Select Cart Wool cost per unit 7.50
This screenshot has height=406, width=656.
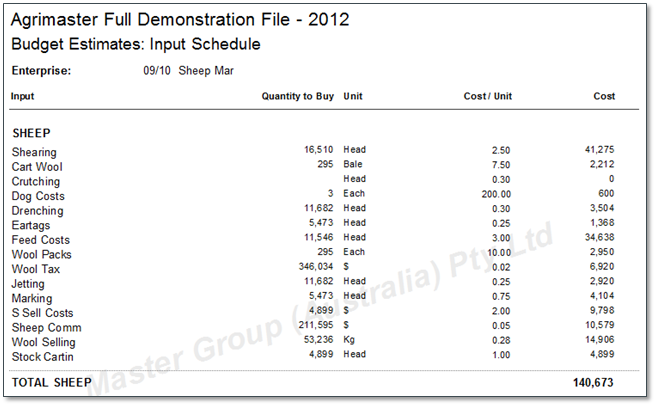(501, 165)
